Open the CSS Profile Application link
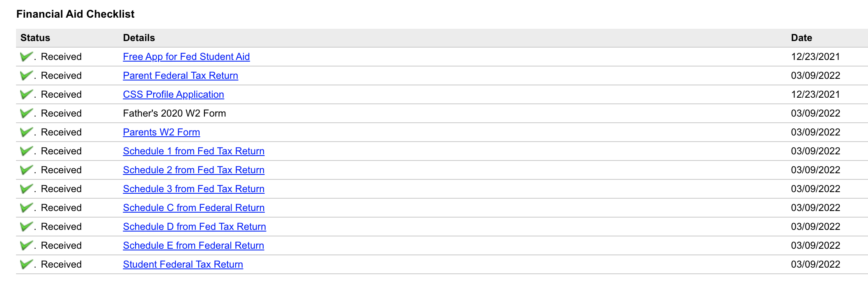 click(173, 94)
